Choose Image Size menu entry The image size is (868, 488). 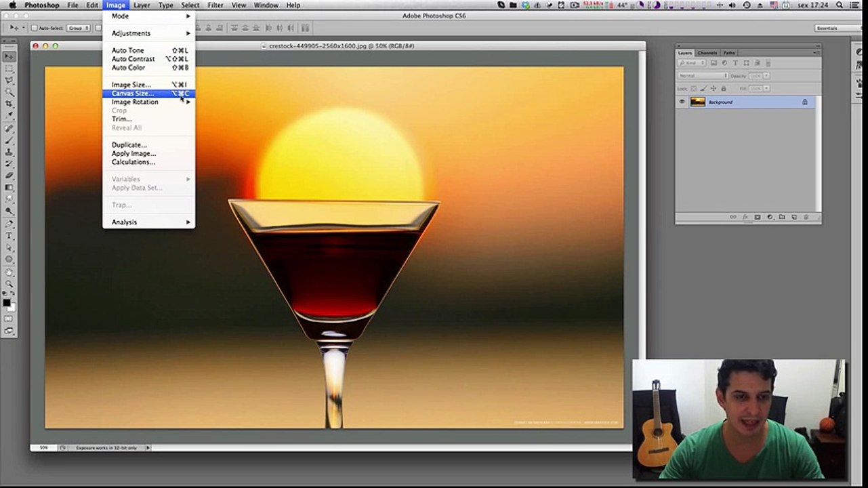[148, 85]
